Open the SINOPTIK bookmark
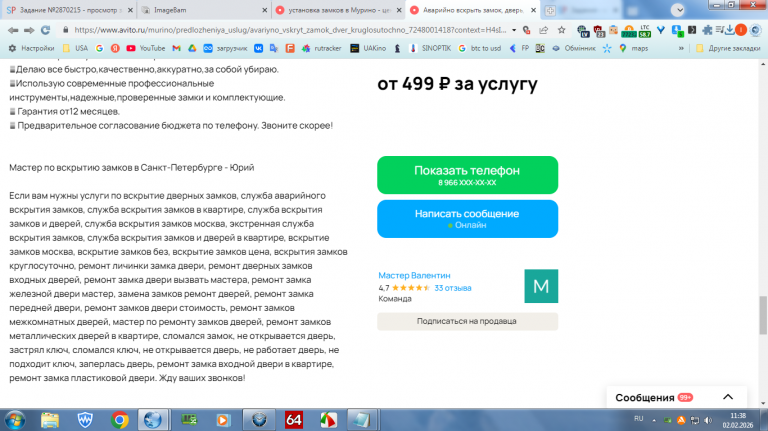 point(430,48)
